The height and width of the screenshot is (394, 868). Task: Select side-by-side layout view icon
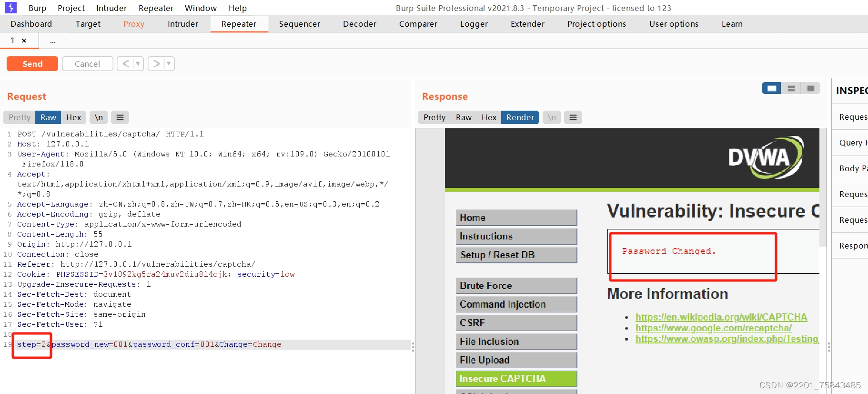(772, 88)
